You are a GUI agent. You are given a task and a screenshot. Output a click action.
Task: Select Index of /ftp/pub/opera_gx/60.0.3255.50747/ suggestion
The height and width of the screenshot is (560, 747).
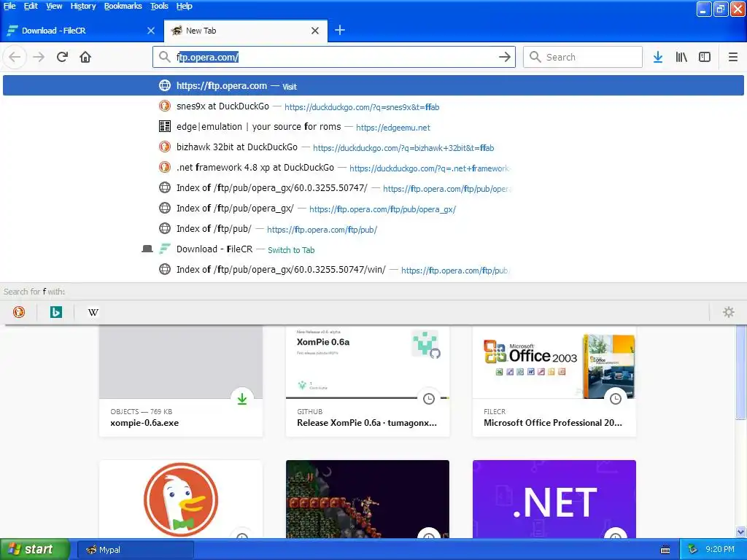(x=373, y=188)
